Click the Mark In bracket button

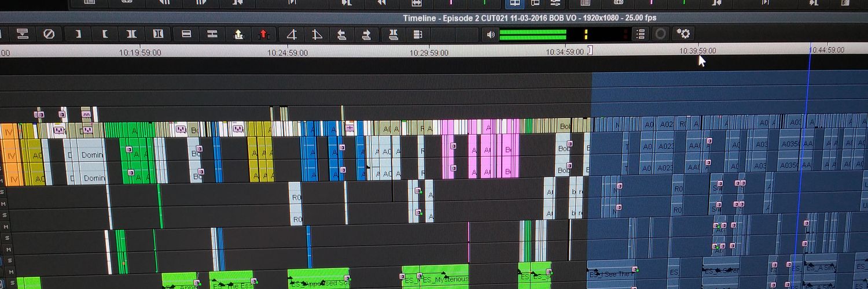(x=78, y=34)
